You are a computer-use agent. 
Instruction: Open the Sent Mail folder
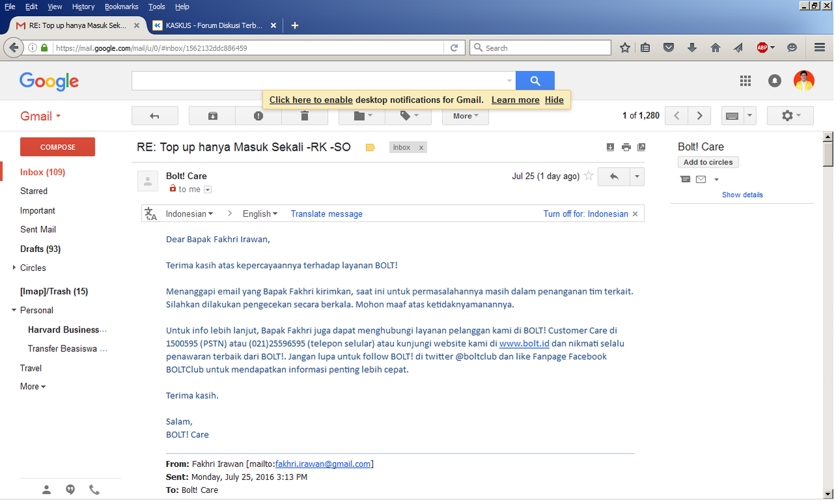(38, 229)
